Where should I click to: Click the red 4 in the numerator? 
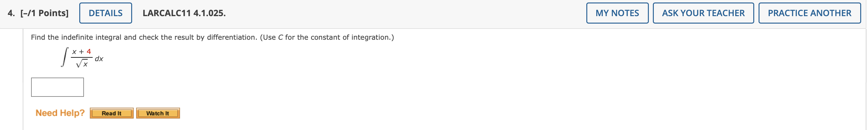click(x=89, y=52)
